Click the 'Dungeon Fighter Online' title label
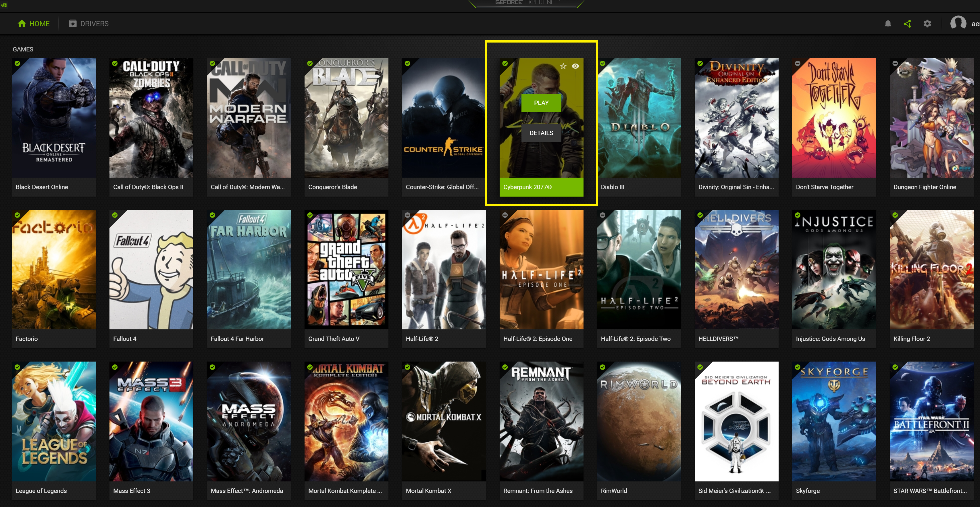 pyautogui.click(x=925, y=187)
